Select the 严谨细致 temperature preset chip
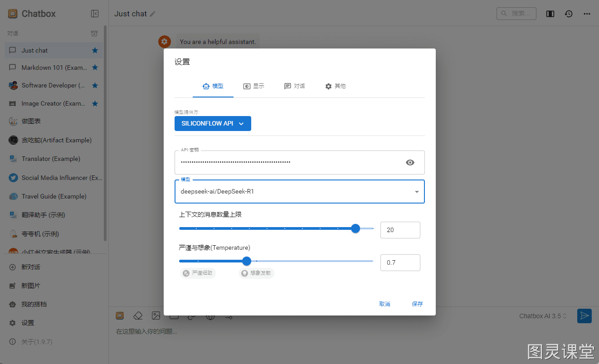599x364 pixels. [x=198, y=273]
